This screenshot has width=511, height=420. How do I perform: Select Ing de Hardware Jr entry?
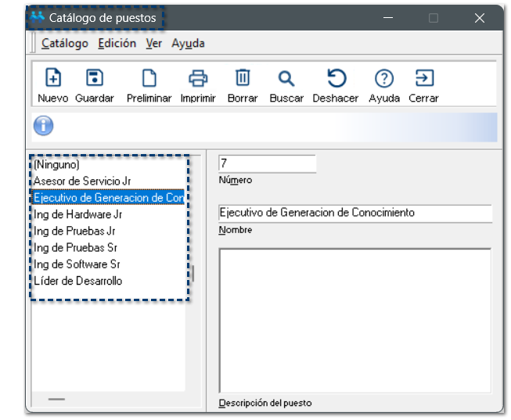click(x=78, y=214)
